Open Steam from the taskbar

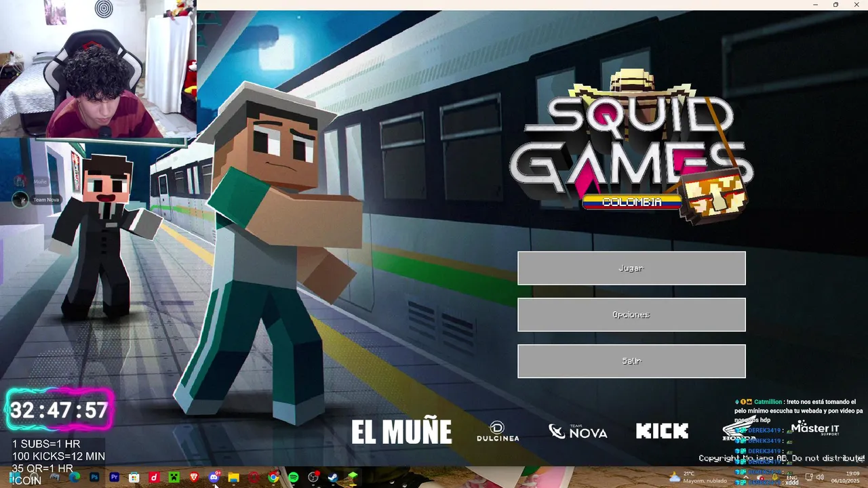click(x=333, y=477)
